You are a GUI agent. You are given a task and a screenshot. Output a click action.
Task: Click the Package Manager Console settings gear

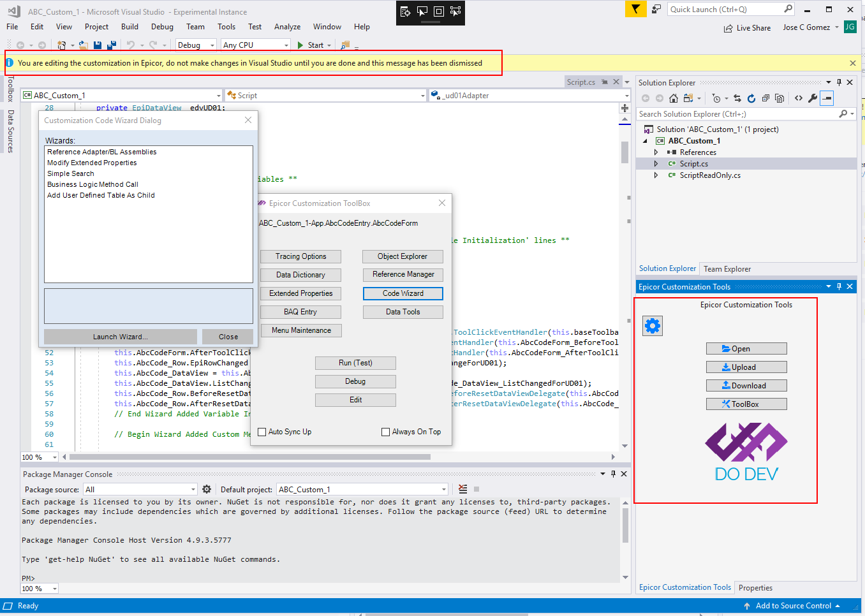[207, 489]
